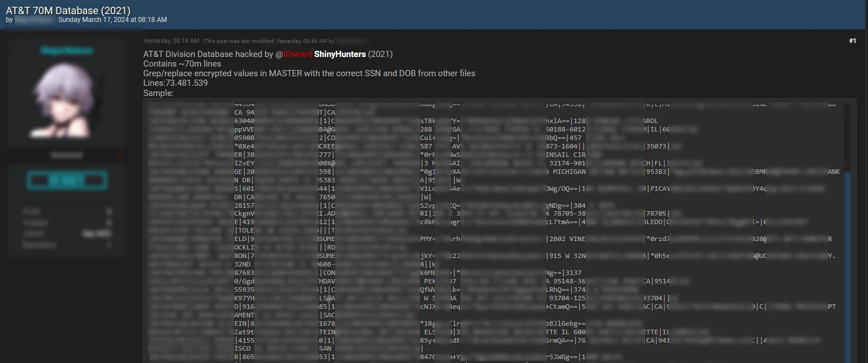Click the teal-outlined button under avatar
Screen dimensions: 868x363
[67, 181]
